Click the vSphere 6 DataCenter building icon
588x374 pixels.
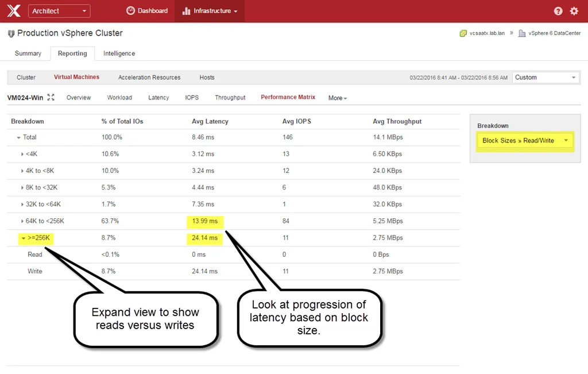(521, 33)
